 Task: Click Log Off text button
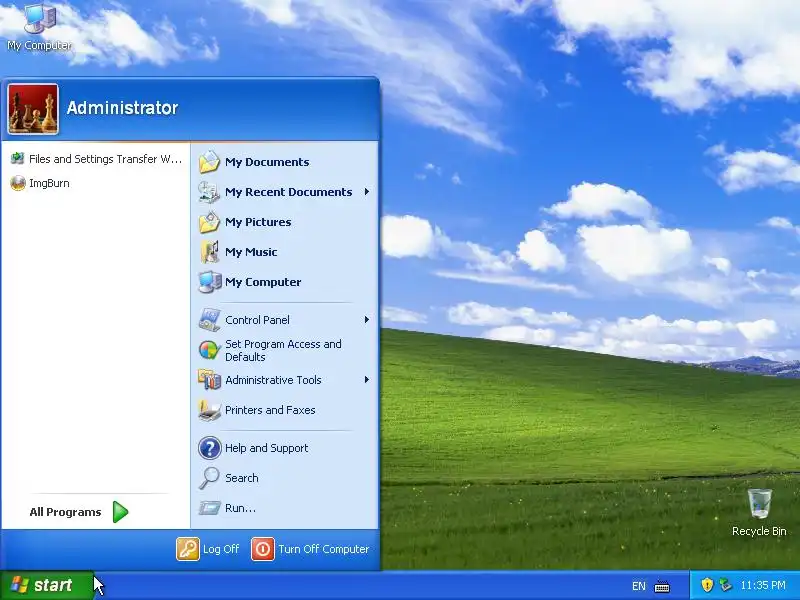[x=221, y=549]
